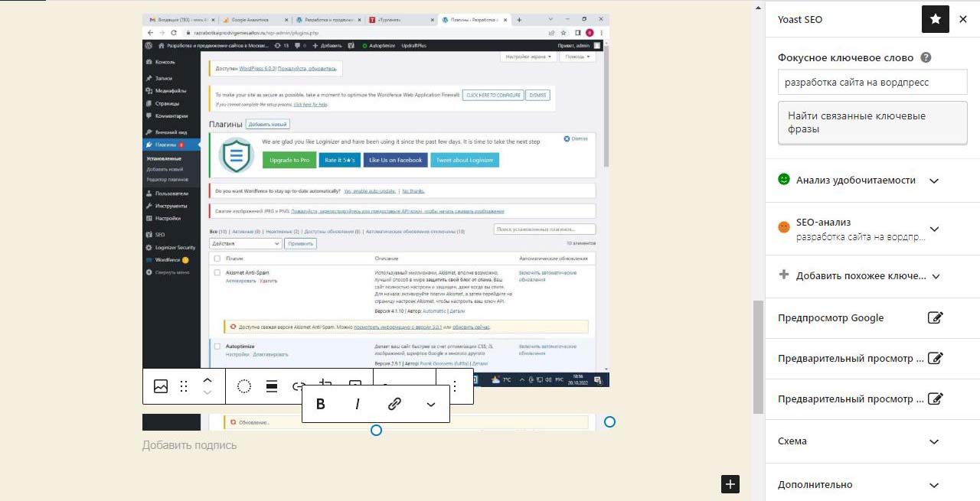
Task: Toggle the Yoast SEO star pin button
Action: coord(935,19)
